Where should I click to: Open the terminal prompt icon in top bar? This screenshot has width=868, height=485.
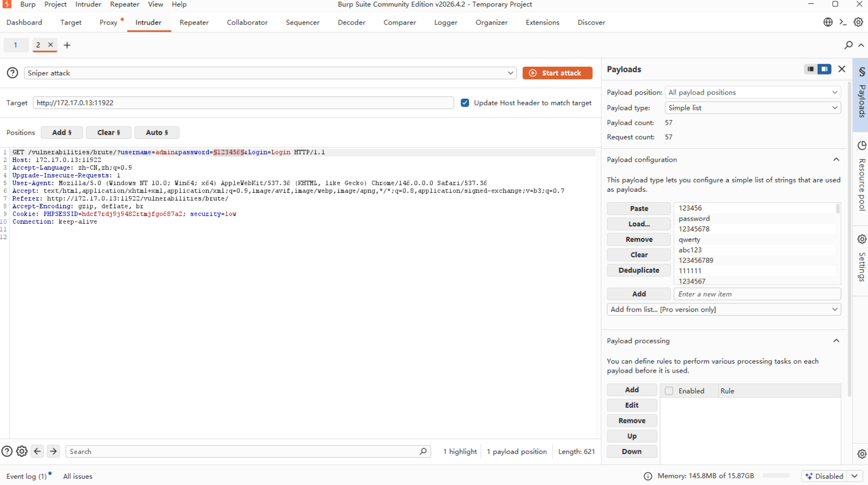(843, 22)
